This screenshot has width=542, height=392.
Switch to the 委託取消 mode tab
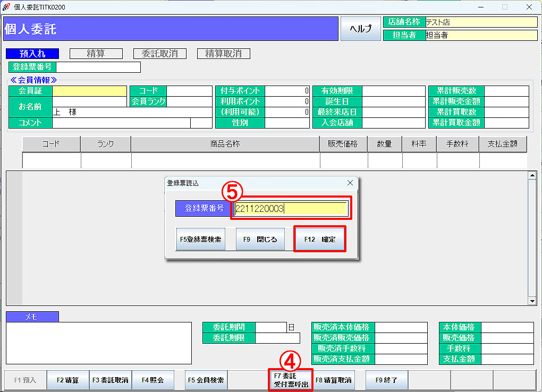(159, 54)
